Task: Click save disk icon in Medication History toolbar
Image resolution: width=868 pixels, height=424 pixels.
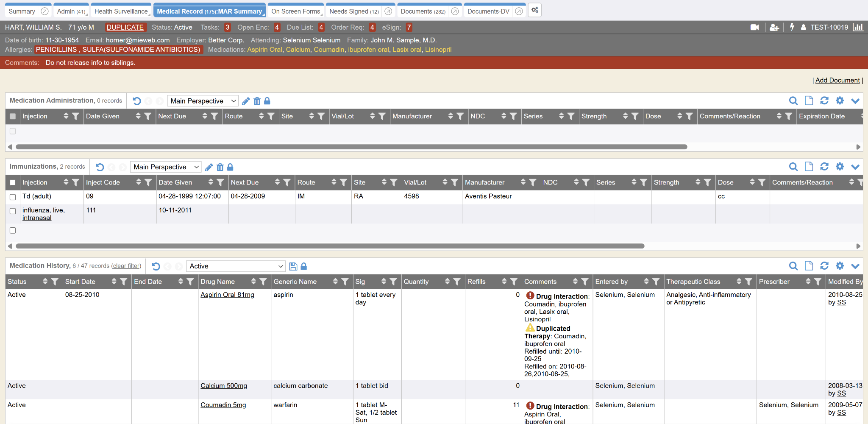Action: 293,266
